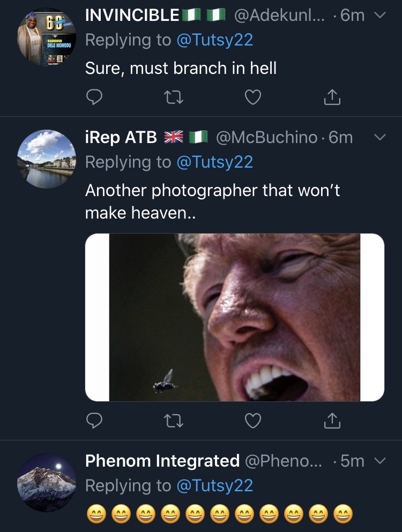The width and height of the screenshot is (402, 532).
Task: Open @Tutsy22 link in Phenom Integrated's reply
Action: (x=214, y=485)
